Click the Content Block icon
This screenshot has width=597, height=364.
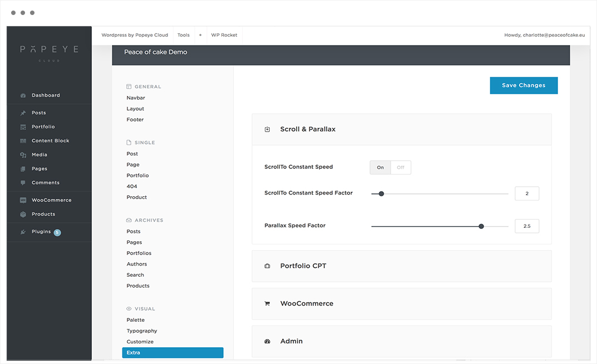(23, 141)
